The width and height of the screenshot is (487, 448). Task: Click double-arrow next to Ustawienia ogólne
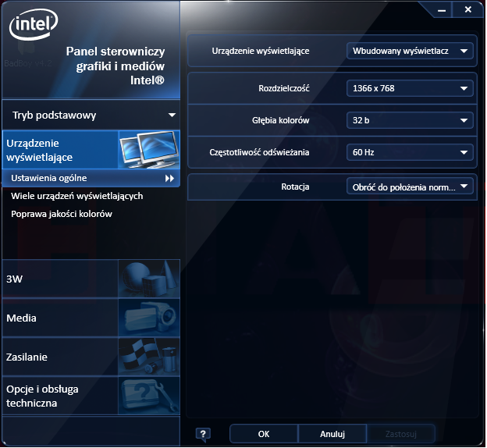pos(169,178)
